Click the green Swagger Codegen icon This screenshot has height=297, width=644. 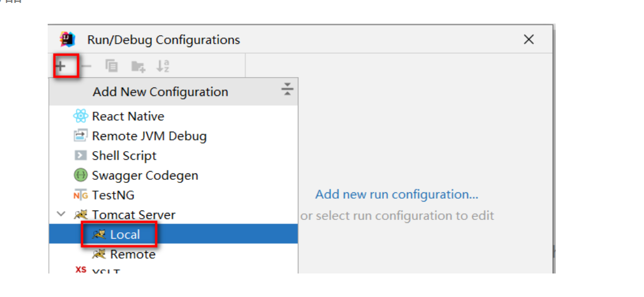point(81,176)
